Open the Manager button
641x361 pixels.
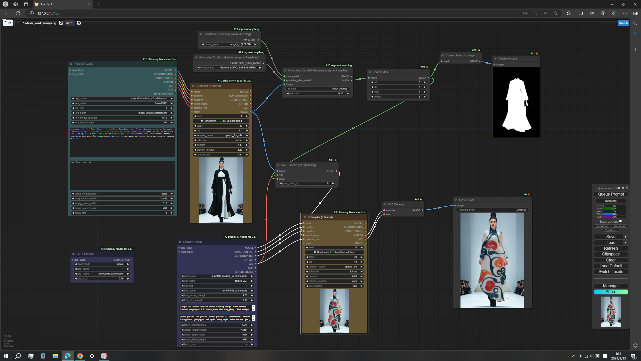click(611, 286)
